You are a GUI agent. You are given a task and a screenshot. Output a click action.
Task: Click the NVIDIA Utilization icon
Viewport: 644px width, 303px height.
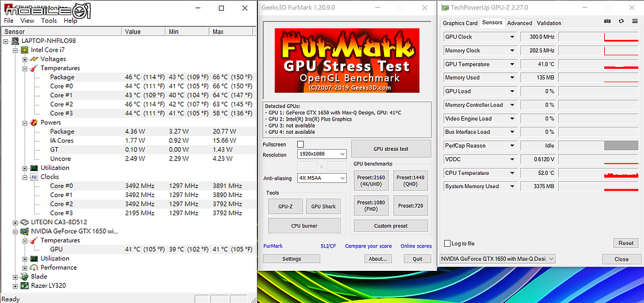[x=34, y=258]
